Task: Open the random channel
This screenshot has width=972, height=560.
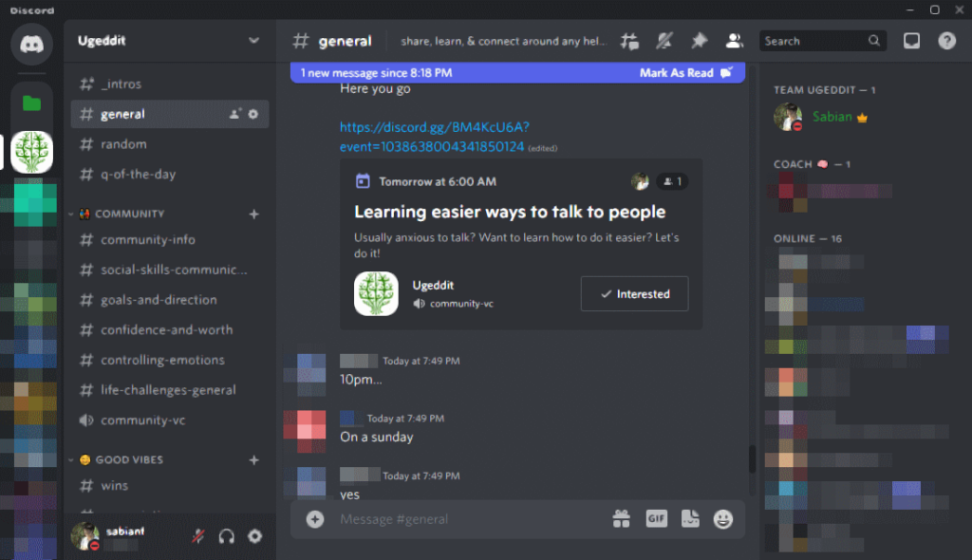Action: 169,144
